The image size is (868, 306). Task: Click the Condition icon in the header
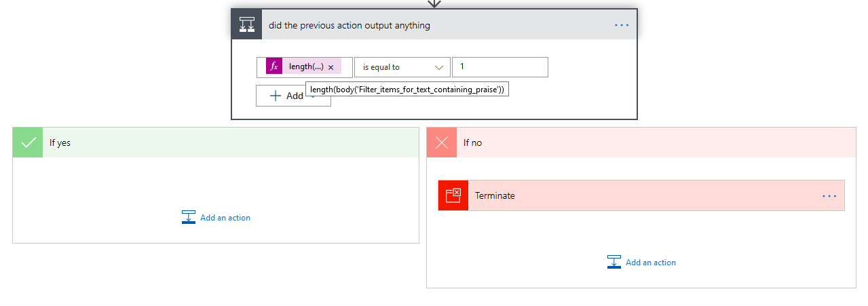246,25
